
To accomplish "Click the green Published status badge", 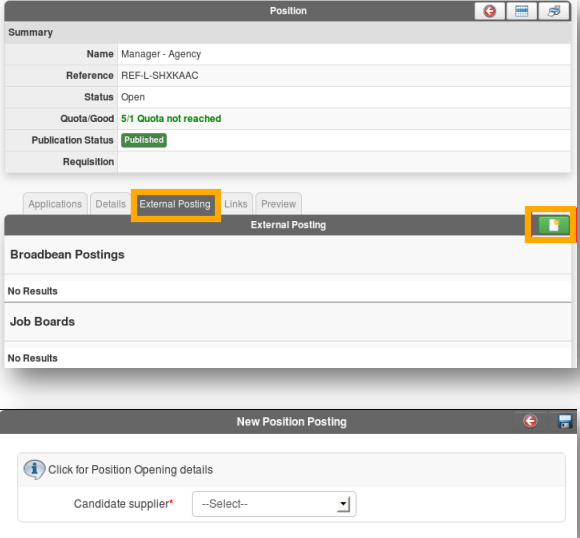I will tap(144, 140).
